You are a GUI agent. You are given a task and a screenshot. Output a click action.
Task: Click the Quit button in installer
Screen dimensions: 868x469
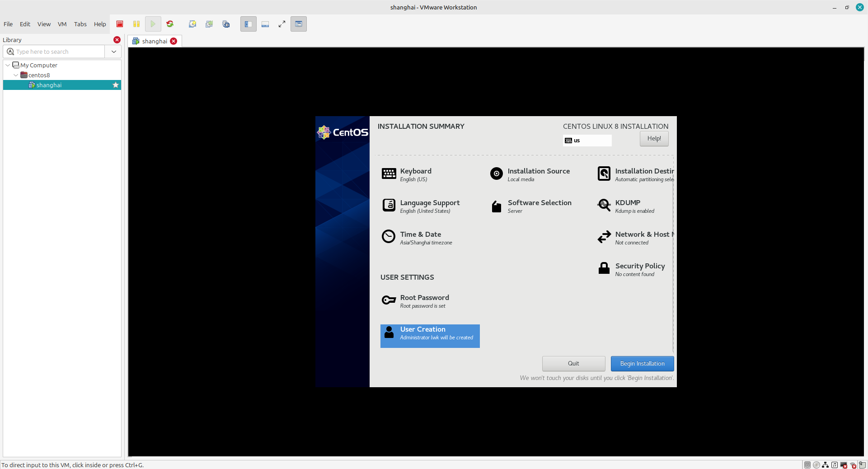573,364
